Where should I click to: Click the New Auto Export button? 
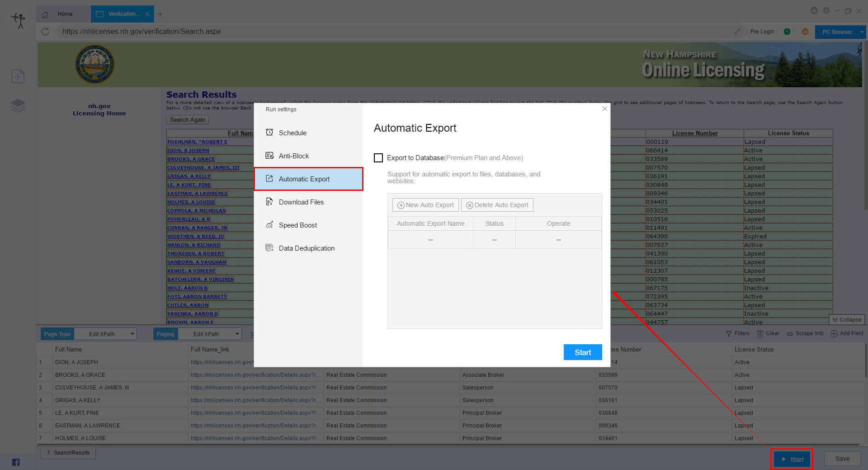(x=425, y=205)
